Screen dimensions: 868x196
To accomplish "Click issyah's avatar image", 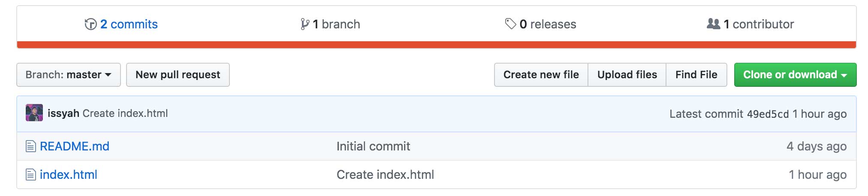I will pyautogui.click(x=34, y=113).
